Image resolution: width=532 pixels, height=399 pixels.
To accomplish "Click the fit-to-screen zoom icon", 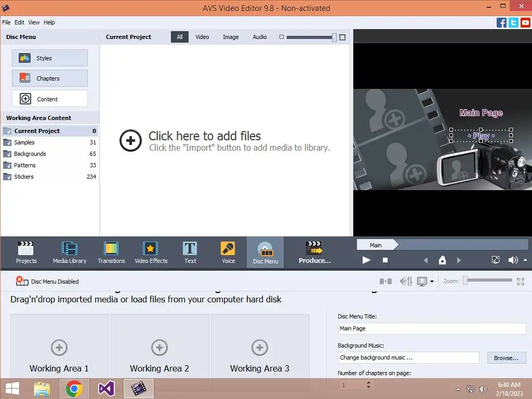I will (x=521, y=281).
